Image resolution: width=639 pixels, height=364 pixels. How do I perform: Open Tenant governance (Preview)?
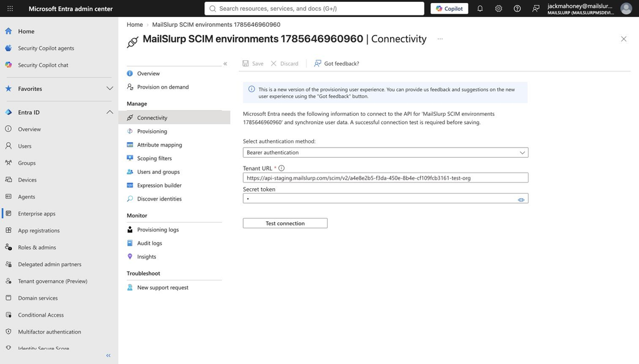pyautogui.click(x=52, y=281)
